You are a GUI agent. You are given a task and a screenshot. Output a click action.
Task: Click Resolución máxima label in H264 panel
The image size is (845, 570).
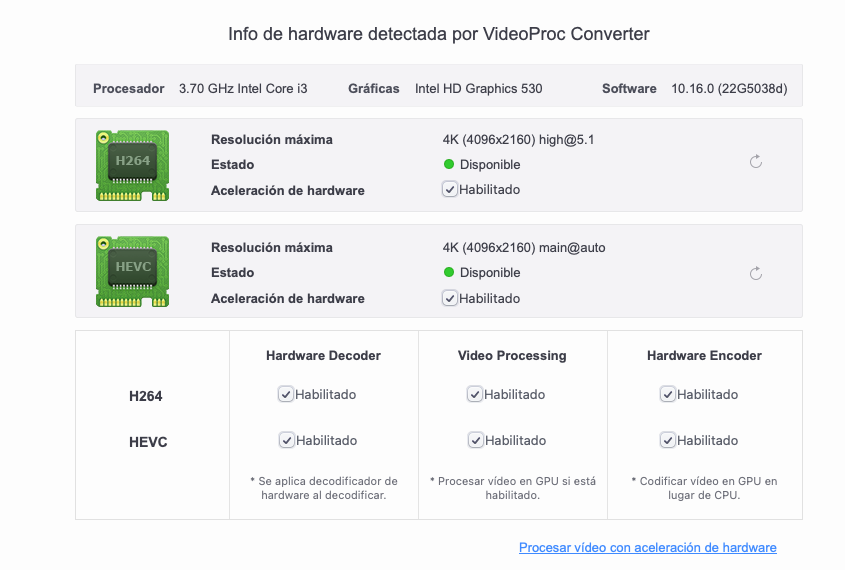point(272,140)
